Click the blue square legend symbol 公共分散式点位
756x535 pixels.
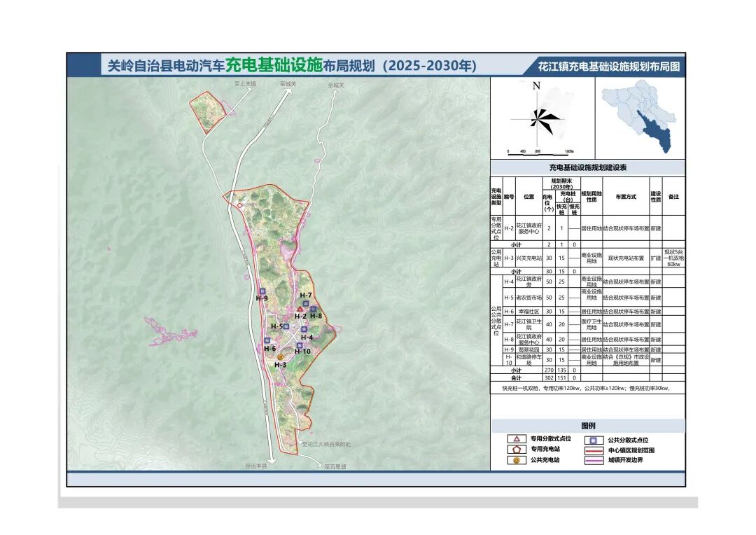pyautogui.click(x=594, y=440)
